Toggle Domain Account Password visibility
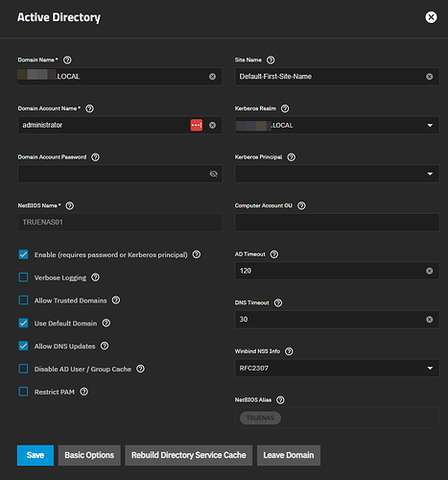This screenshot has height=480, width=448. tap(213, 174)
